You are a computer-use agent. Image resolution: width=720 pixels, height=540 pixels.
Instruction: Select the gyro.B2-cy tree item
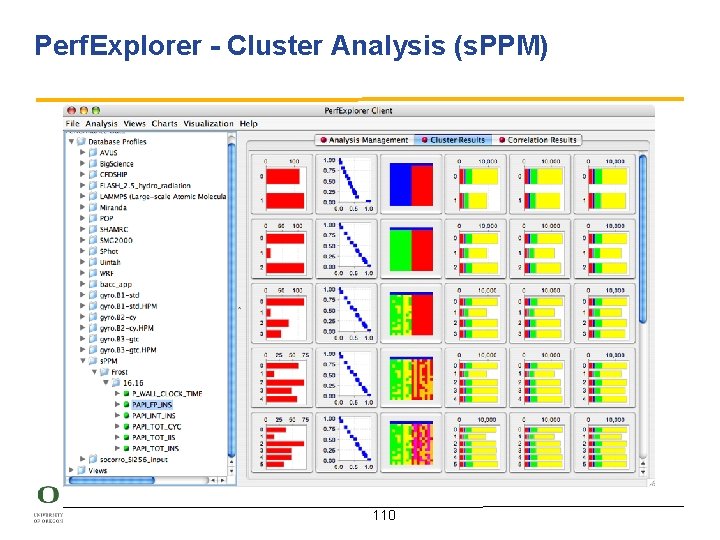[118, 317]
